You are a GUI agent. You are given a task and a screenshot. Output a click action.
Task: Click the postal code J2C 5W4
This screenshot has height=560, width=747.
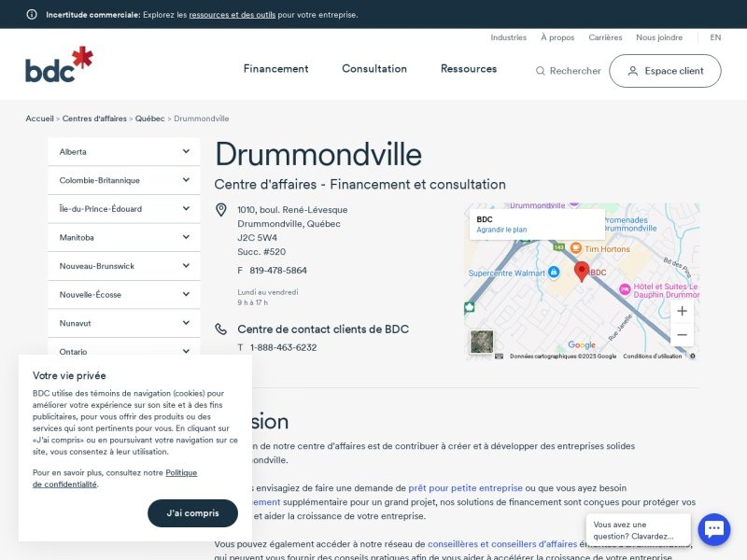[258, 237]
